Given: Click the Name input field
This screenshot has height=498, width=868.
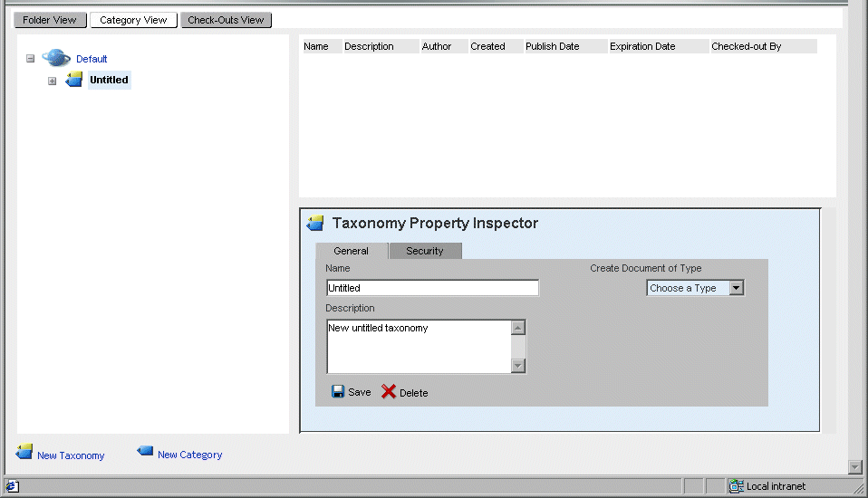Looking at the screenshot, I should (x=432, y=288).
